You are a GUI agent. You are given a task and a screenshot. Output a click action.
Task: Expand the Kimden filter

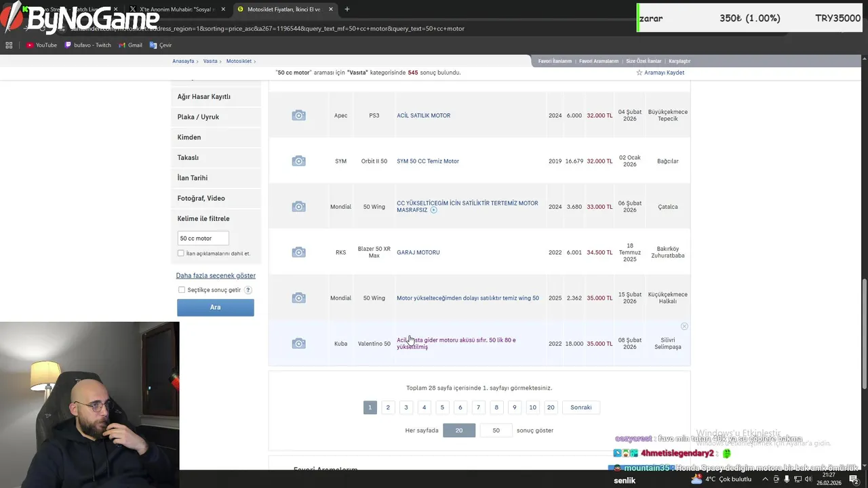pos(216,138)
